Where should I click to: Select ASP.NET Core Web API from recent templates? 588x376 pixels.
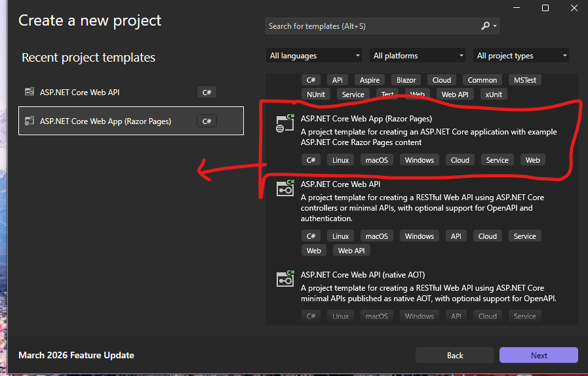tap(79, 93)
